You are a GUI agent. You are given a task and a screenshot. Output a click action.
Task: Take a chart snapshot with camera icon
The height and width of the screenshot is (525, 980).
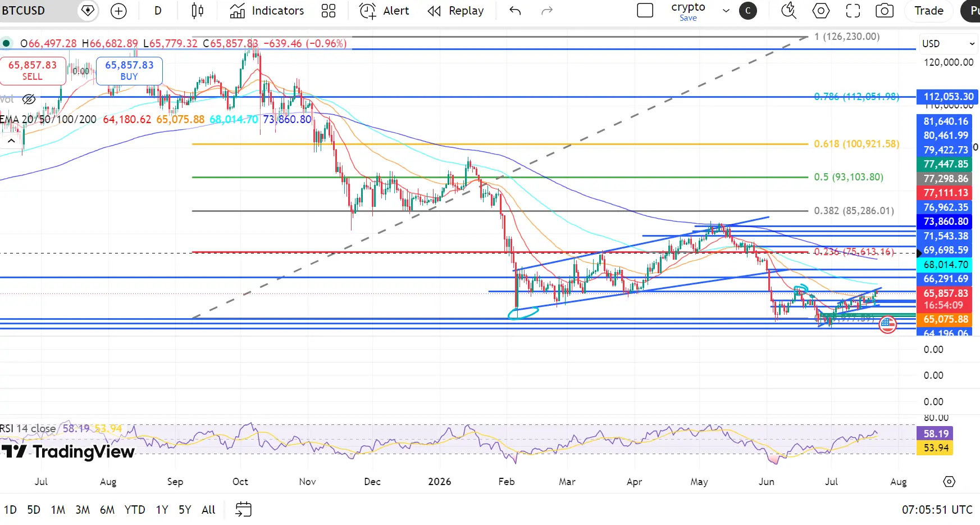point(885,11)
